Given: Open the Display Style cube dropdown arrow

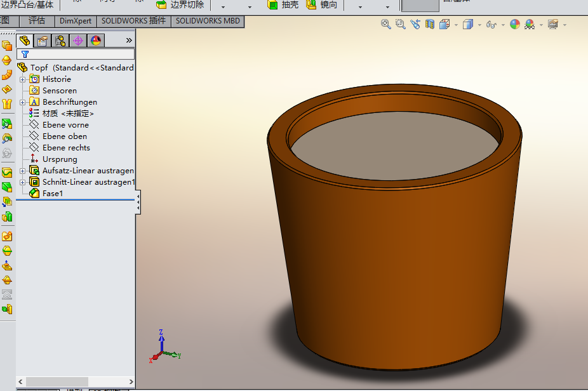Looking at the screenshot, I should 479,25.
